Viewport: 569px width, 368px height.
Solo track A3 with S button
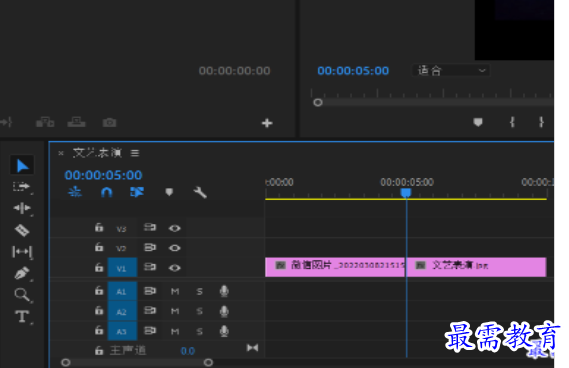coord(199,331)
